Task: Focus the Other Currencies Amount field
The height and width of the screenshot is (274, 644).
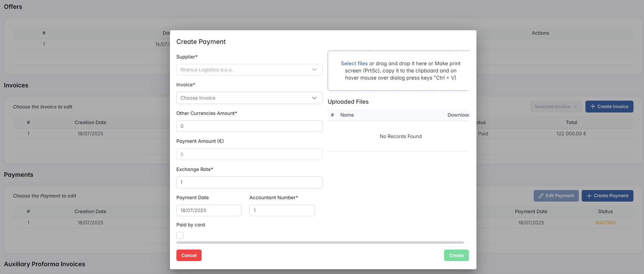Action: (249, 126)
